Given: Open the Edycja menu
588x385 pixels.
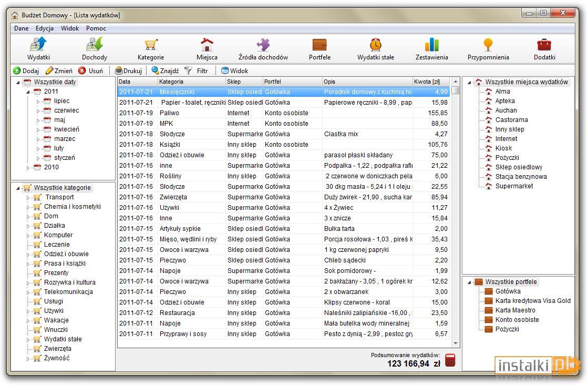Looking at the screenshot, I should point(45,28).
